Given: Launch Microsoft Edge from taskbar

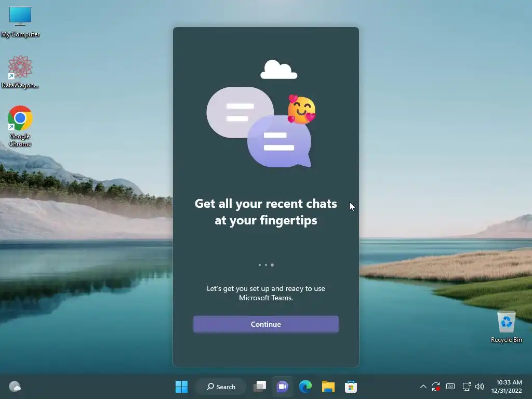Looking at the screenshot, I should [x=305, y=387].
